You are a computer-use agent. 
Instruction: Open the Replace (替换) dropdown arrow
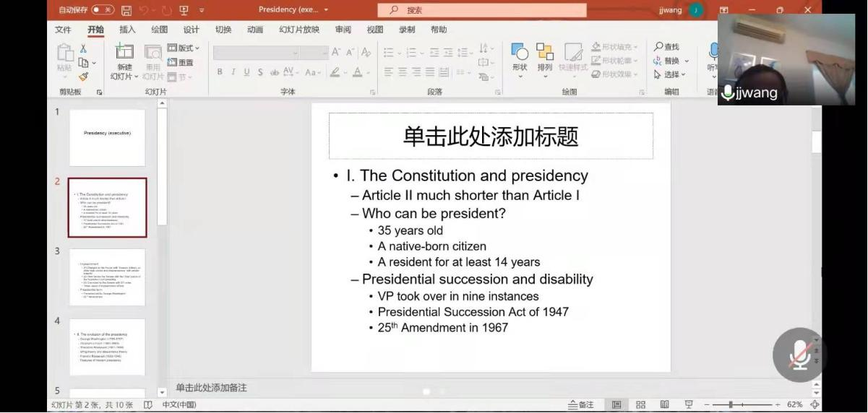tap(687, 61)
